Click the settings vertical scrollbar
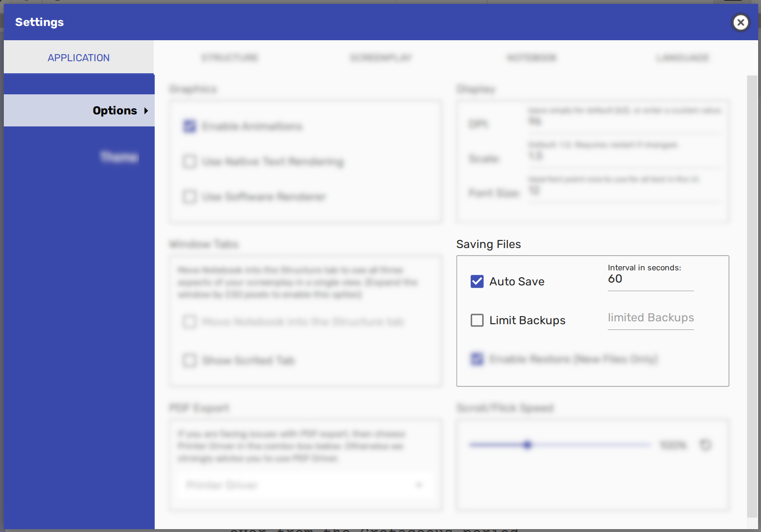This screenshot has height=532, width=761. click(752, 296)
